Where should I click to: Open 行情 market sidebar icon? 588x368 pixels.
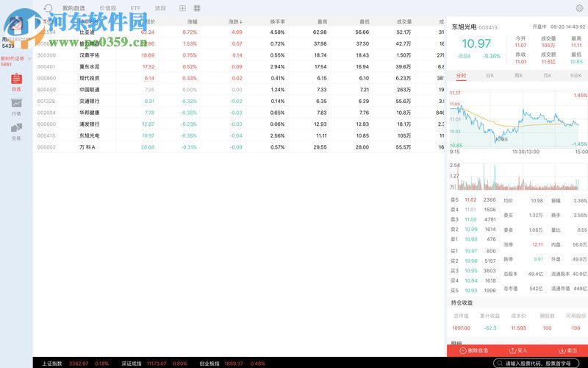pos(16,107)
